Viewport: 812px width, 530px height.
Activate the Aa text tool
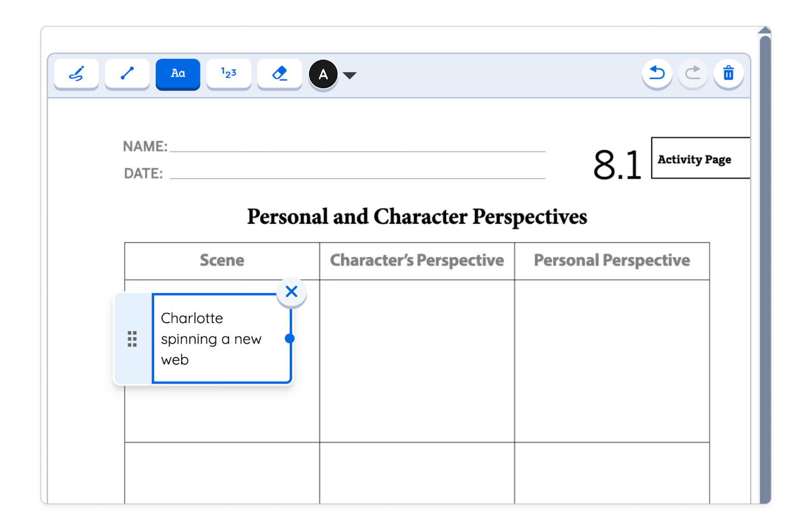point(178,74)
